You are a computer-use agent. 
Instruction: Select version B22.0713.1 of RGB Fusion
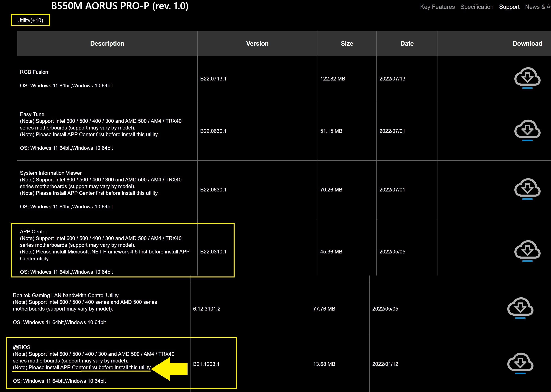click(213, 79)
